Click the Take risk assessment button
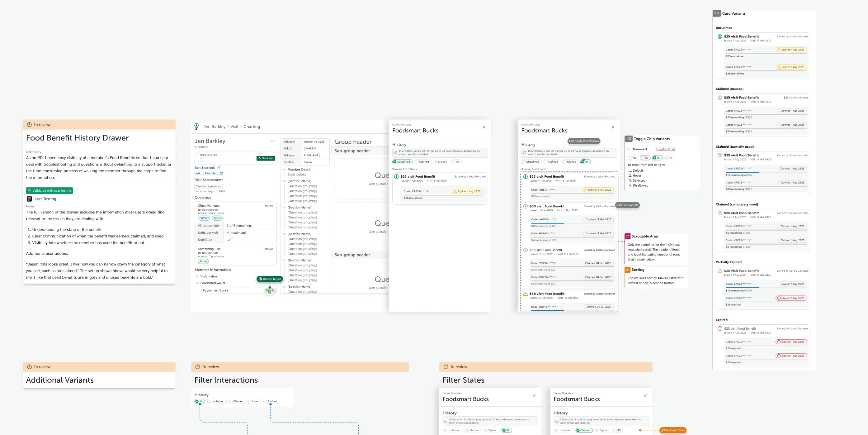Screen dimensions: 868x435 [209, 186]
